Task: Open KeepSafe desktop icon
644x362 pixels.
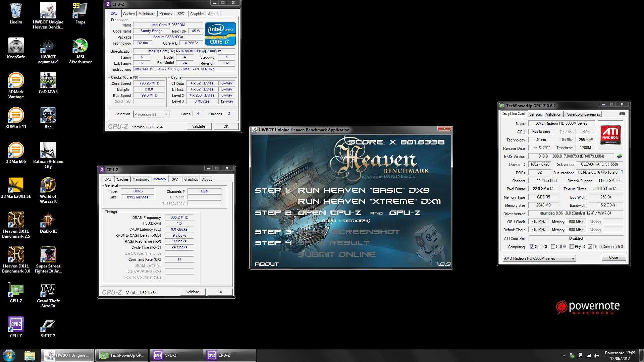Action: (x=16, y=48)
